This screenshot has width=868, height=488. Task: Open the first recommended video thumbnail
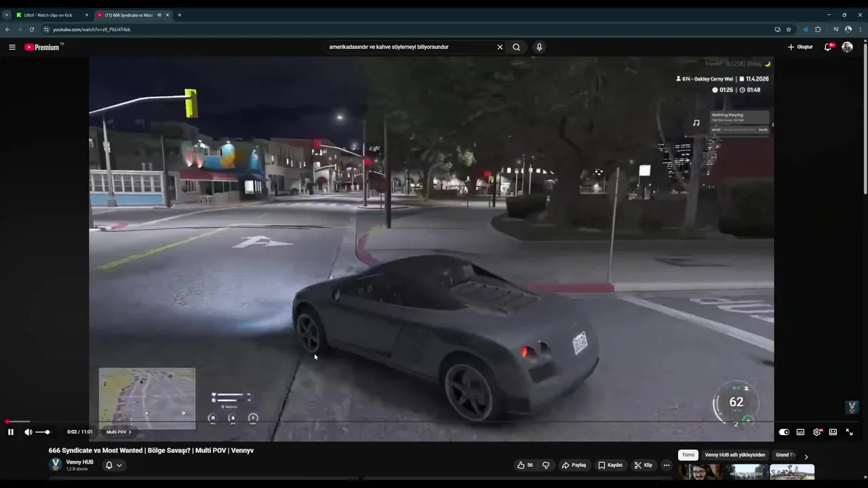click(x=701, y=472)
